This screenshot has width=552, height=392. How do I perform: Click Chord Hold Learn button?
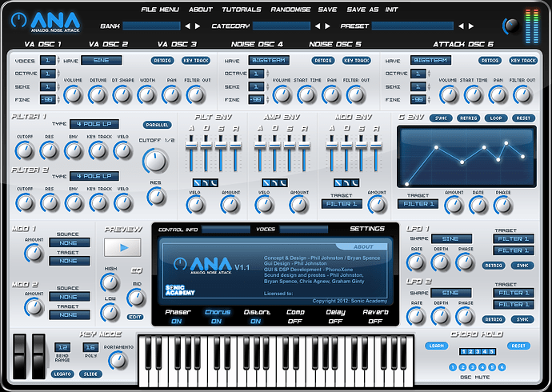point(437,346)
